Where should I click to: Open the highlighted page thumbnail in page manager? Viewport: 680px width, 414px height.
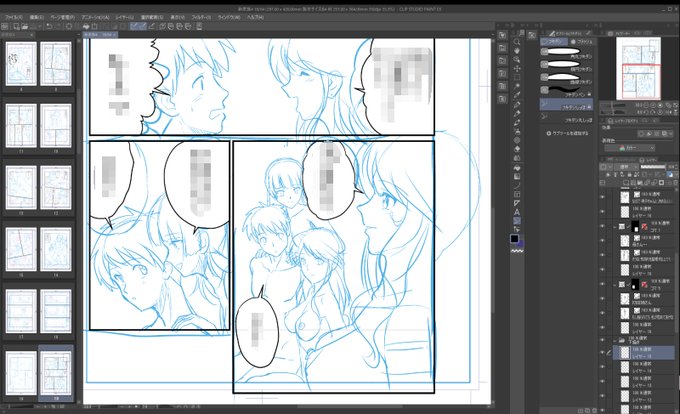(x=56, y=372)
